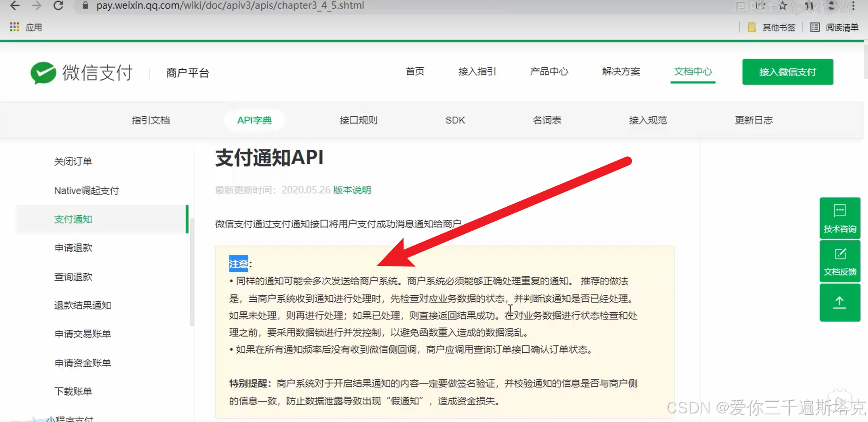
Task: Select 下载账单 in the sidebar
Action: tap(73, 391)
